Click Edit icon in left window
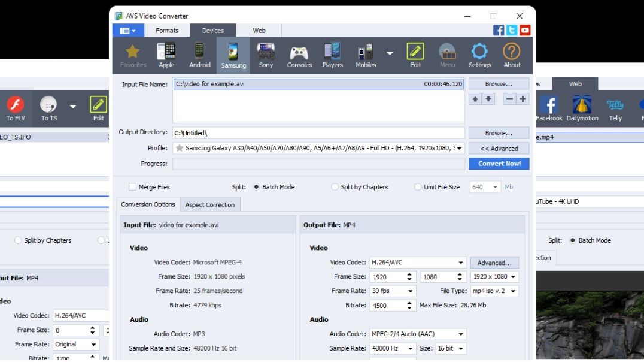This screenshot has height=362, width=644. 99,108
